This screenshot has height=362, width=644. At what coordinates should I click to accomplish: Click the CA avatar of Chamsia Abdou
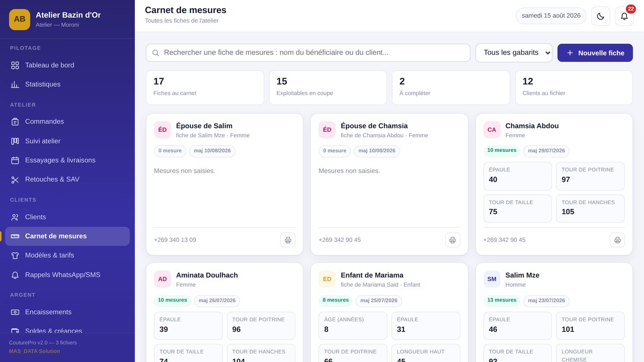[492, 130]
